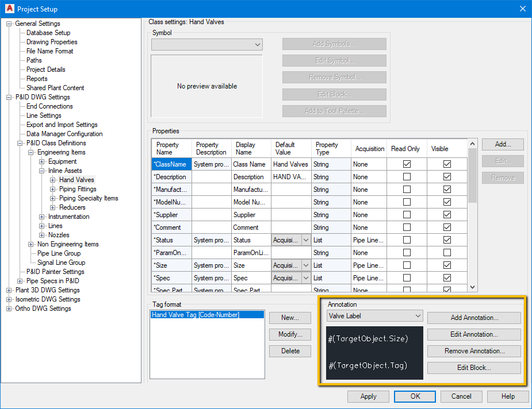The width and height of the screenshot is (532, 409).
Task: Uncheck Visible for the ClassName property
Action: point(447,164)
